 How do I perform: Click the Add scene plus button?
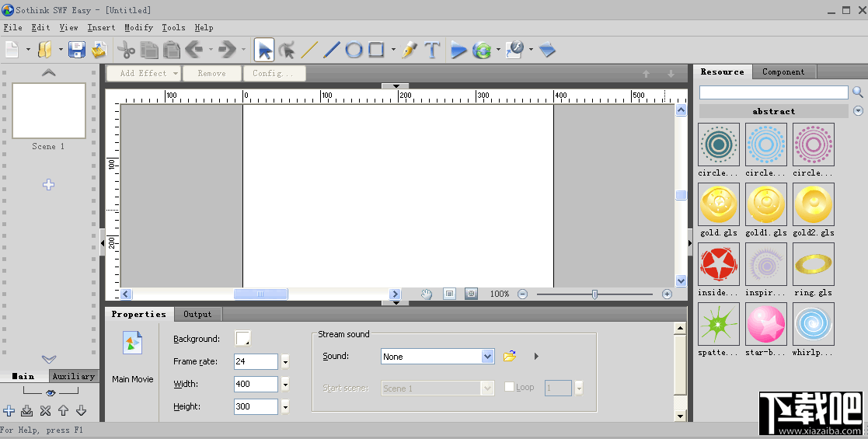coord(49,184)
